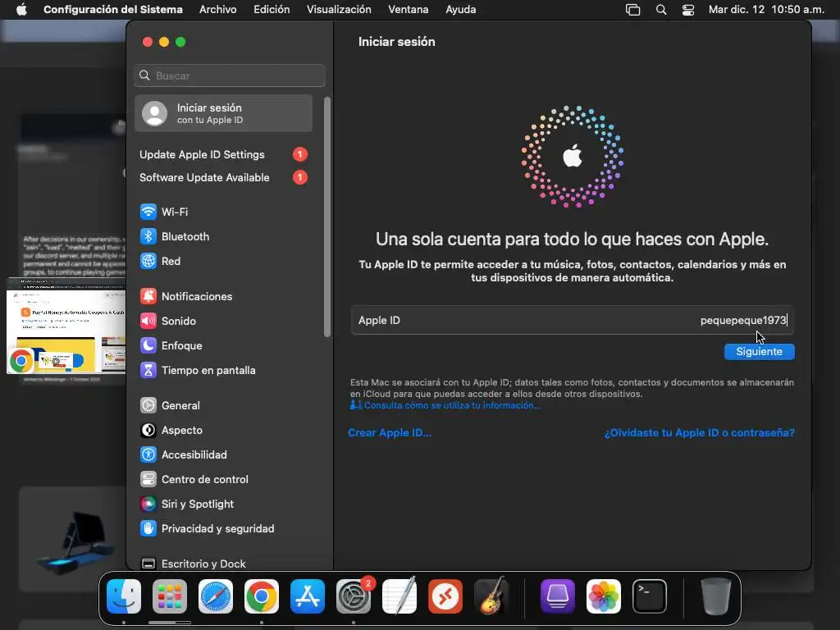
Task: Click Siguiente button
Action: pos(759,351)
